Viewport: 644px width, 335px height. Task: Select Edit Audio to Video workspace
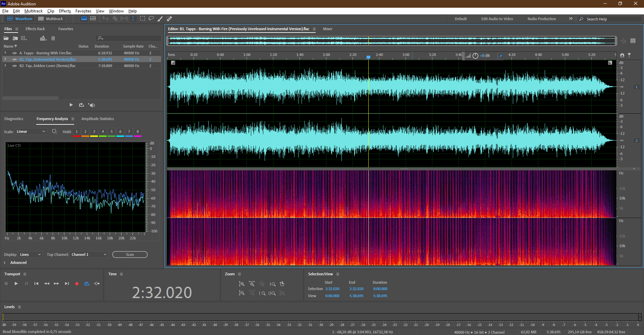[497, 19]
